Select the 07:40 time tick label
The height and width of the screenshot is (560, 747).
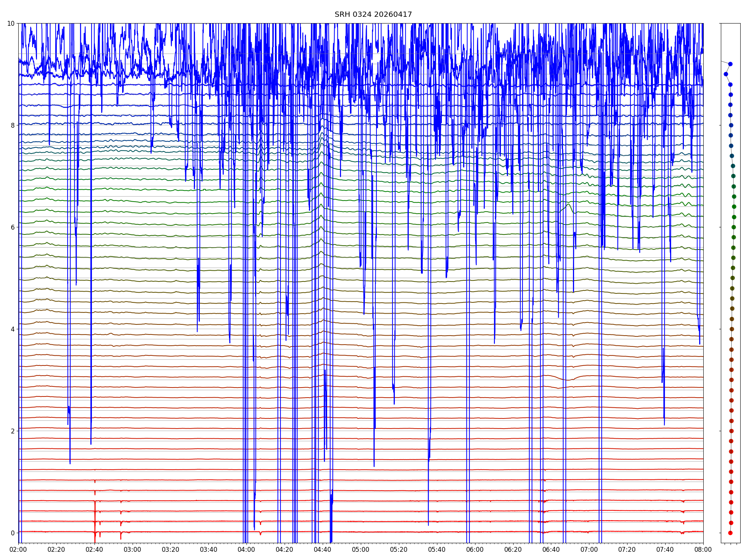[x=665, y=550]
